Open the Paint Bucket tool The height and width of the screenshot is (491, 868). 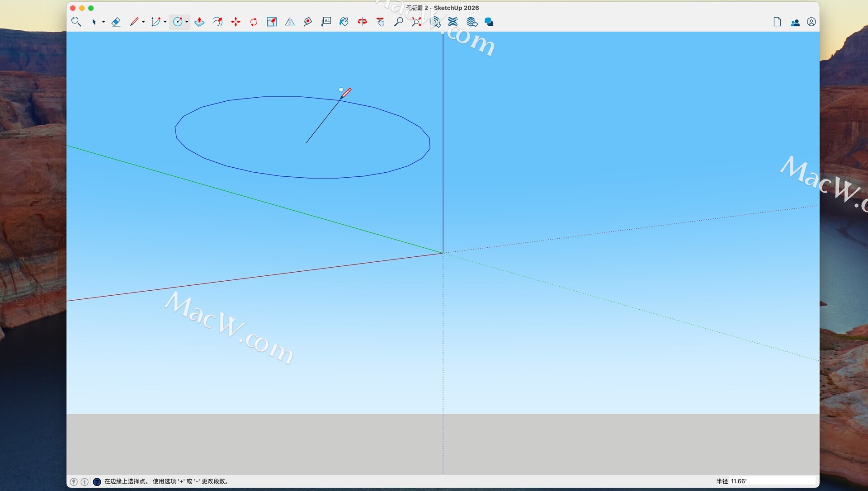coord(344,22)
